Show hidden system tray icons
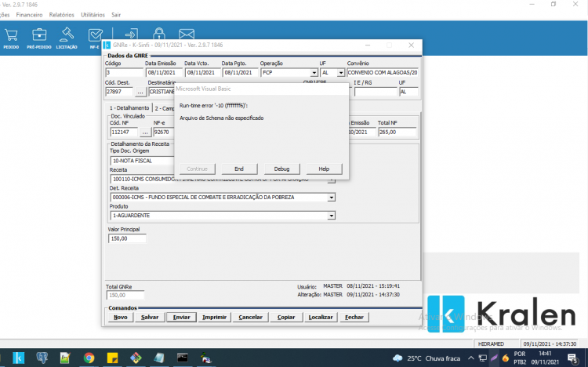The width and height of the screenshot is (588, 367). 471,358
